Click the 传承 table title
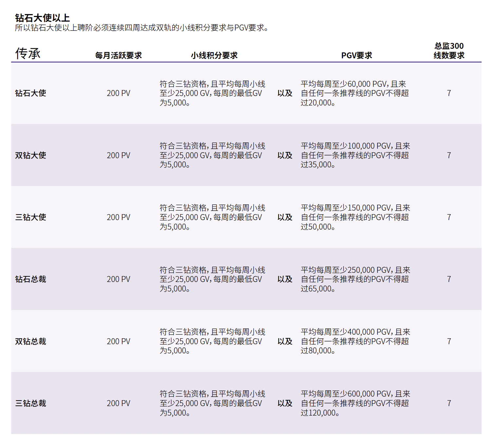 28,53
